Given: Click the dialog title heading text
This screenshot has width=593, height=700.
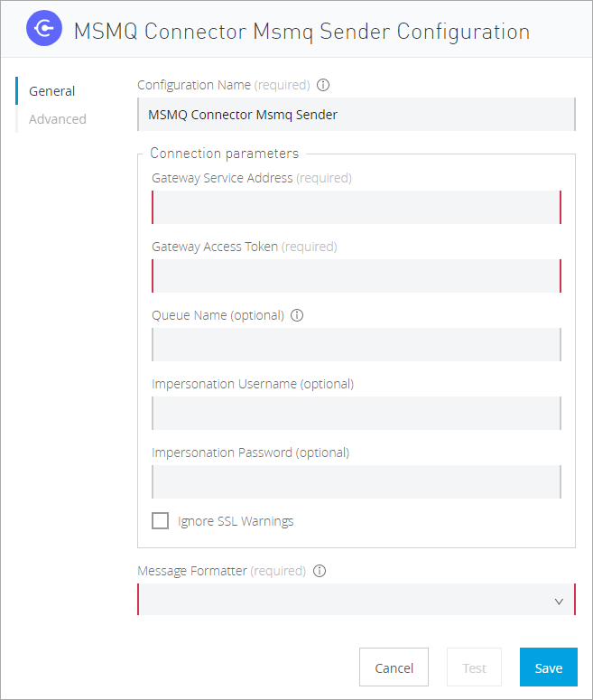Looking at the screenshot, I should [x=301, y=32].
